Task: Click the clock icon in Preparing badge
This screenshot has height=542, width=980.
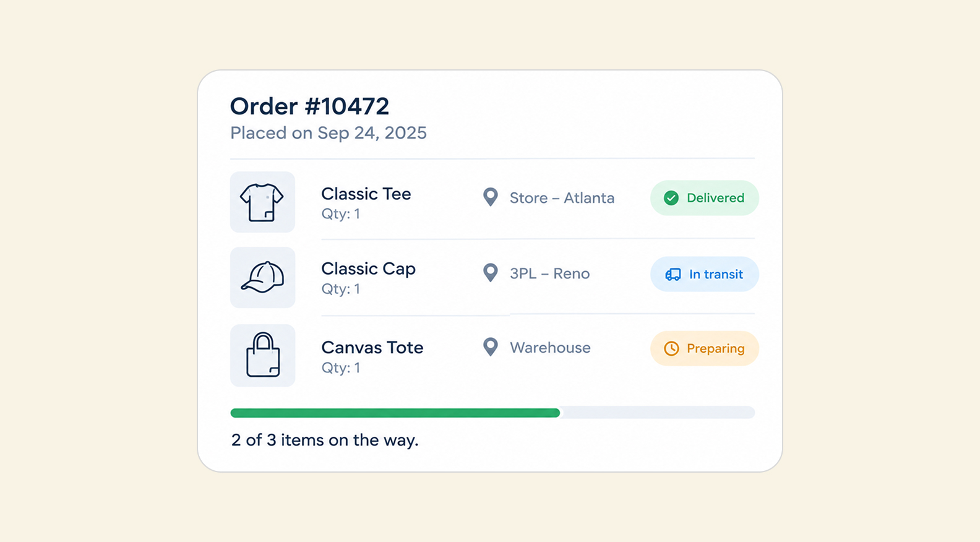Action: (671, 348)
